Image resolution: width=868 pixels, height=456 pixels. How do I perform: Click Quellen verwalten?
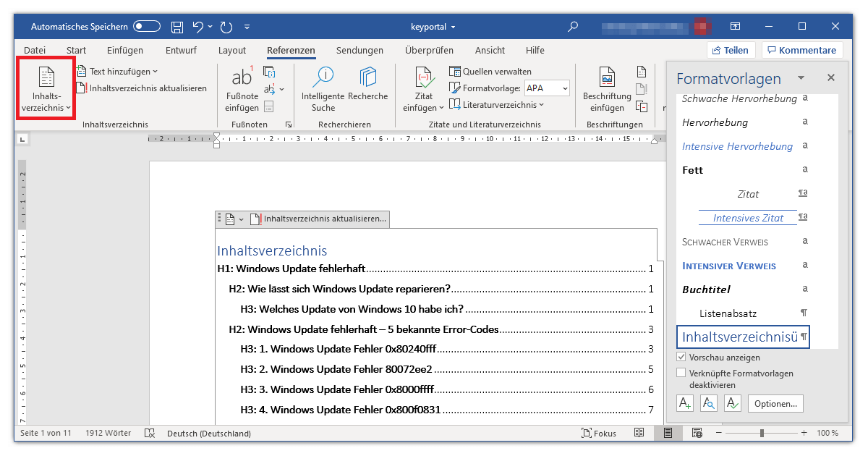click(490, 71)
